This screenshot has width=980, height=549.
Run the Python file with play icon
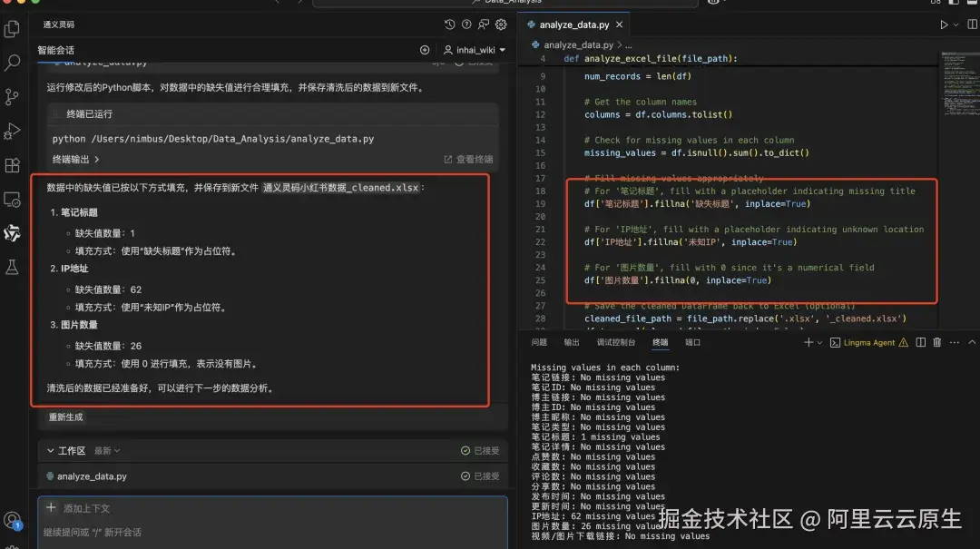[x=944, y=25]
